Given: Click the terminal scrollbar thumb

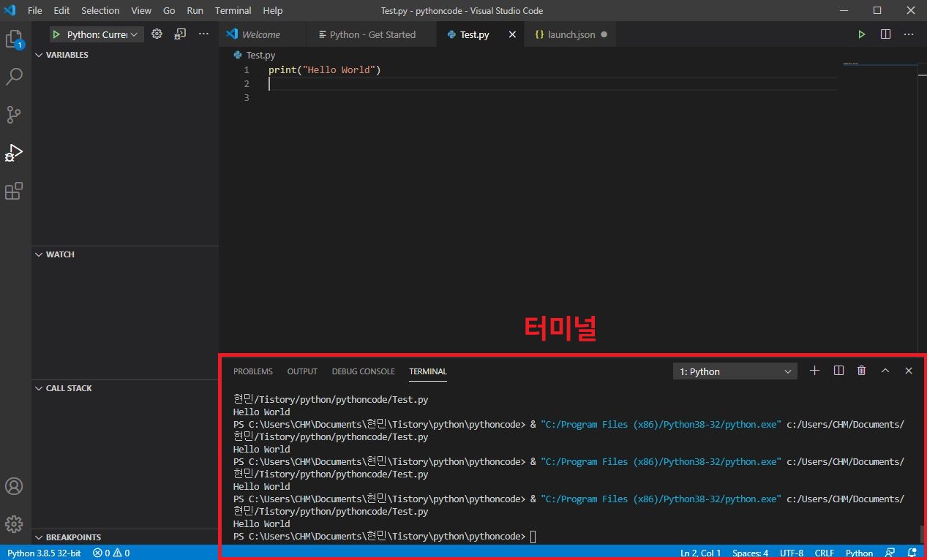Looking at the screenshot, I should click(921, 534).
